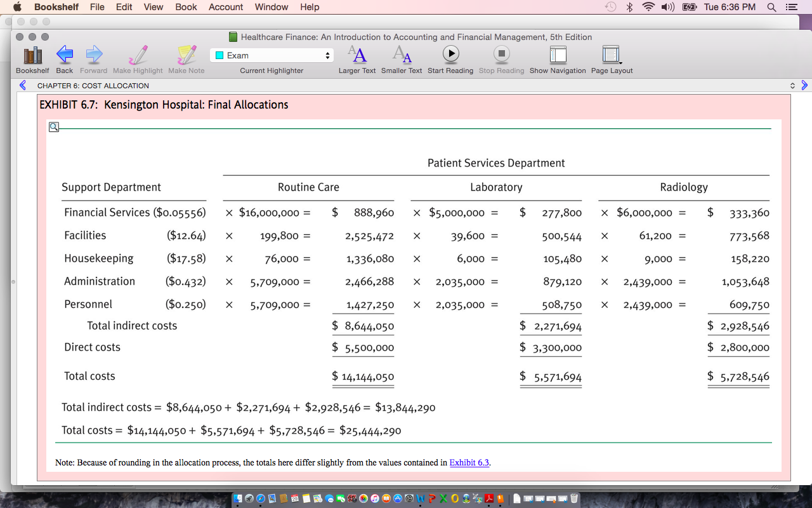The width and height of the screenshot is (812, 508).
Task: Open System Preferences in the Dock
Action: click(x=409, y=498)
